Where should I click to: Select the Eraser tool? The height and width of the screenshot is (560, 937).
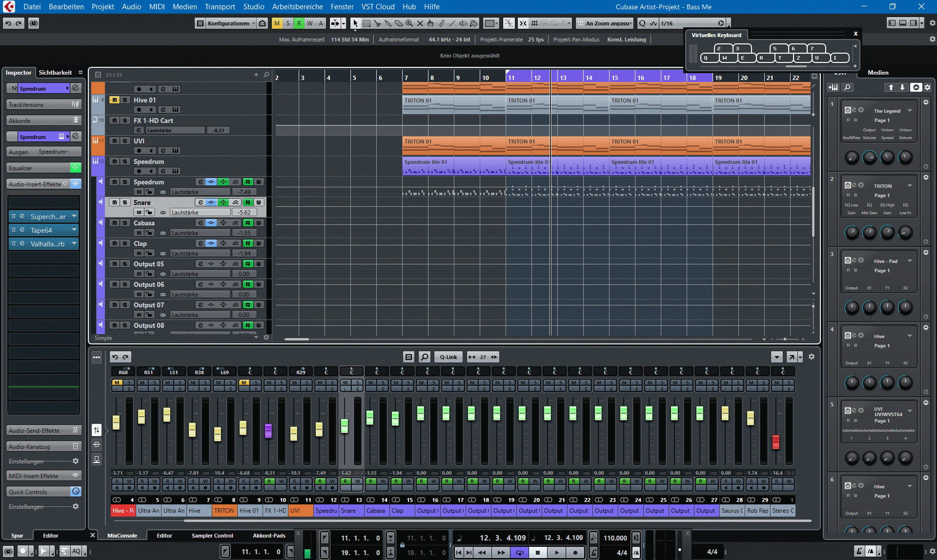pos(399,23)
